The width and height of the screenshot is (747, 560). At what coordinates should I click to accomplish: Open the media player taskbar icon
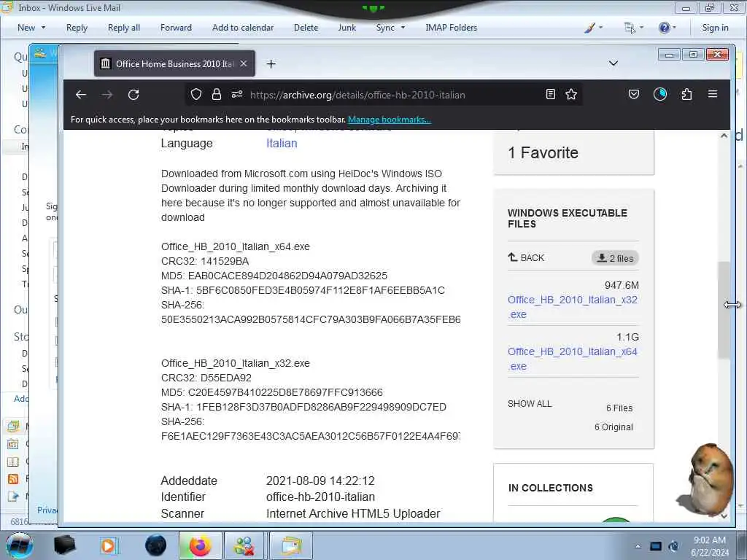pos(109,545)
